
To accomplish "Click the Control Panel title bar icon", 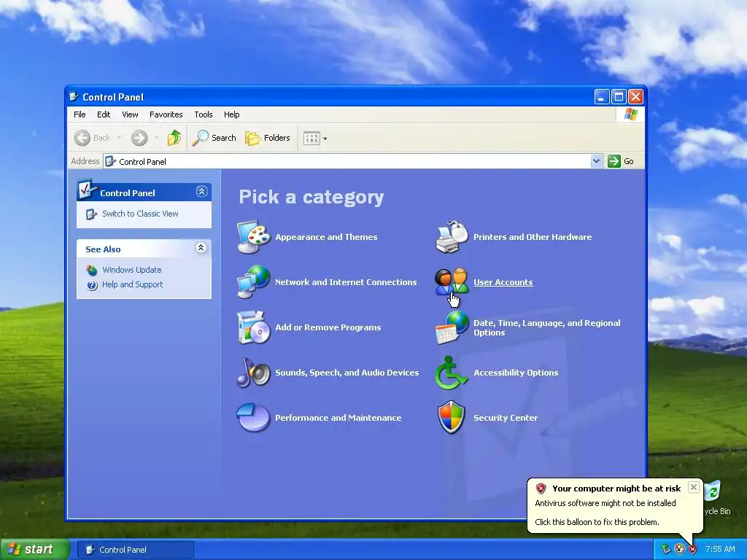I will click(x=74, y=97).
